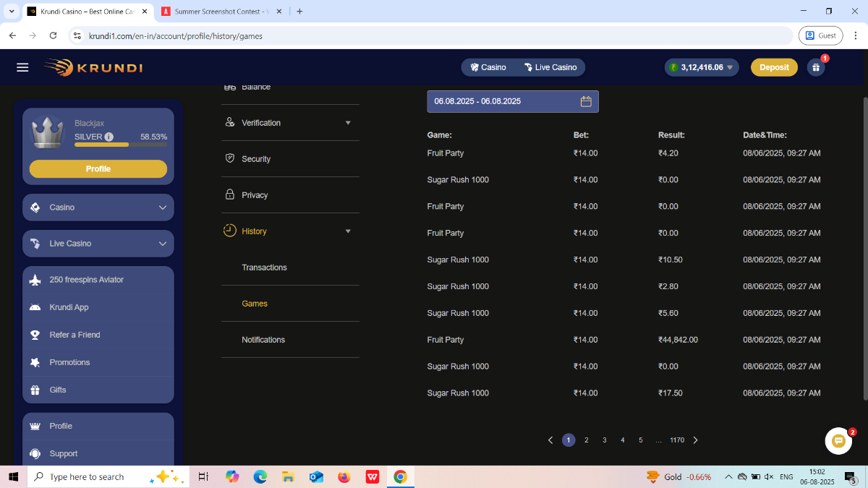Viewport: 868px width, 488px height.
Task: Click the ₹4.20 result value
Action: [668, 153]
